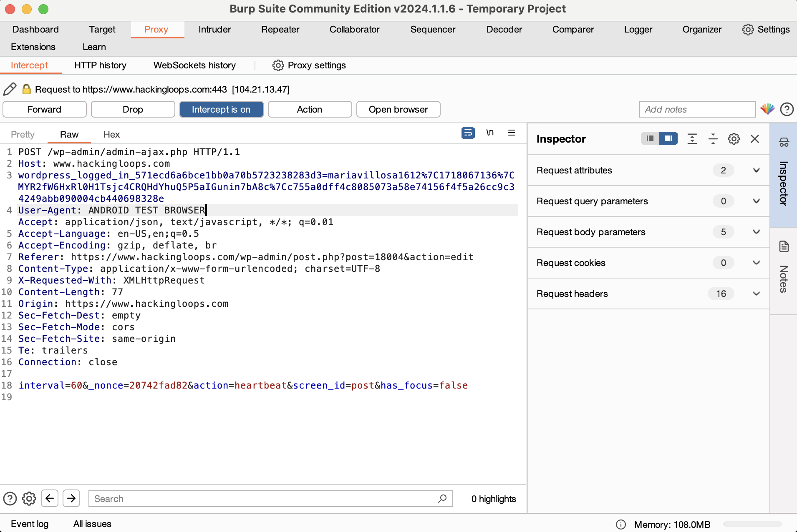Expand all sections icon in Inspector
The width and height of the screenshot is (797, 532).
click(692, 139)
